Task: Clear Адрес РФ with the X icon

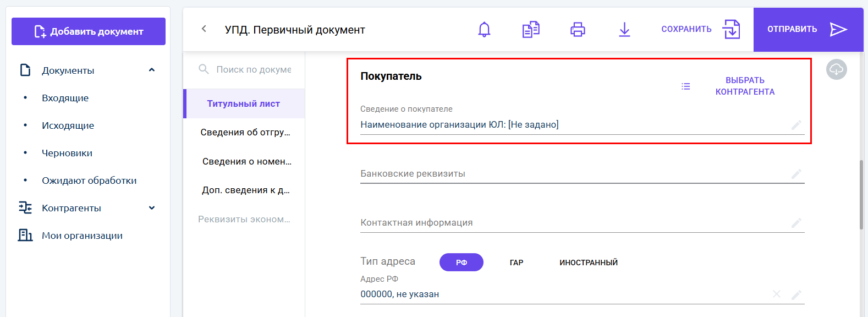Action: pyautogui.click(x=777, y=294)
